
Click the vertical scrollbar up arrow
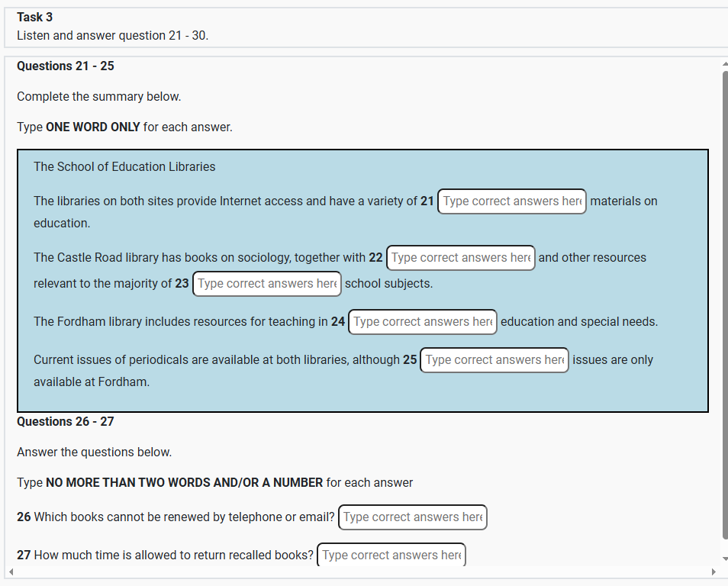click(723, 64)
